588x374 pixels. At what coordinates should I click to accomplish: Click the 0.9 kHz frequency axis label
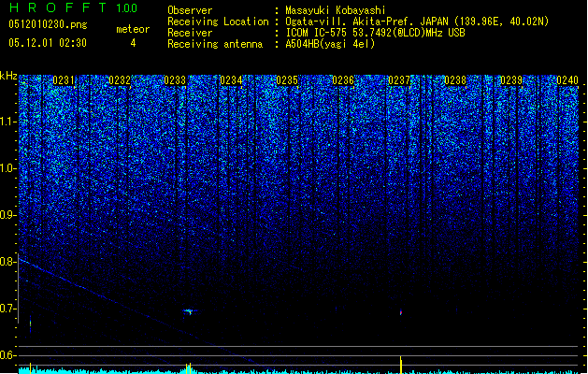tap(8, 215)
